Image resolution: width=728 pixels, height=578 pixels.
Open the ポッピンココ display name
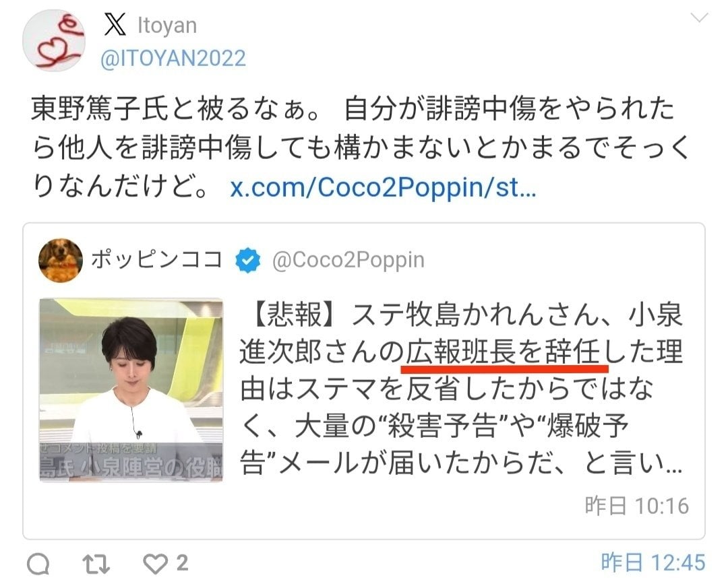click(x=157, y=259)
